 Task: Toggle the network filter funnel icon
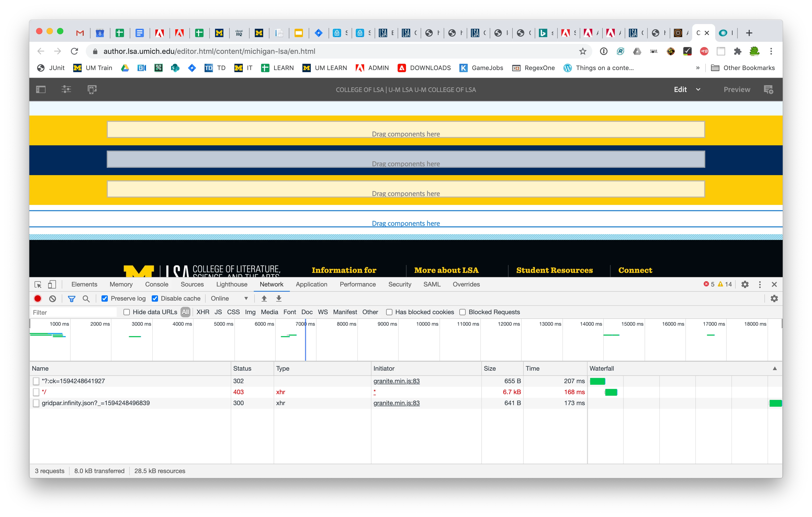pyautogui.click(x=71, y=298)
